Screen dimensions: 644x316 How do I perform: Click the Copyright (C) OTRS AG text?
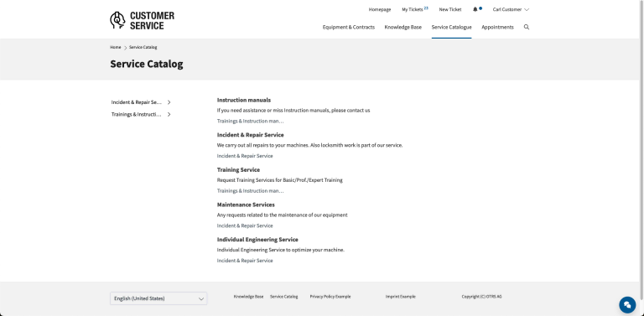[481, 296]
